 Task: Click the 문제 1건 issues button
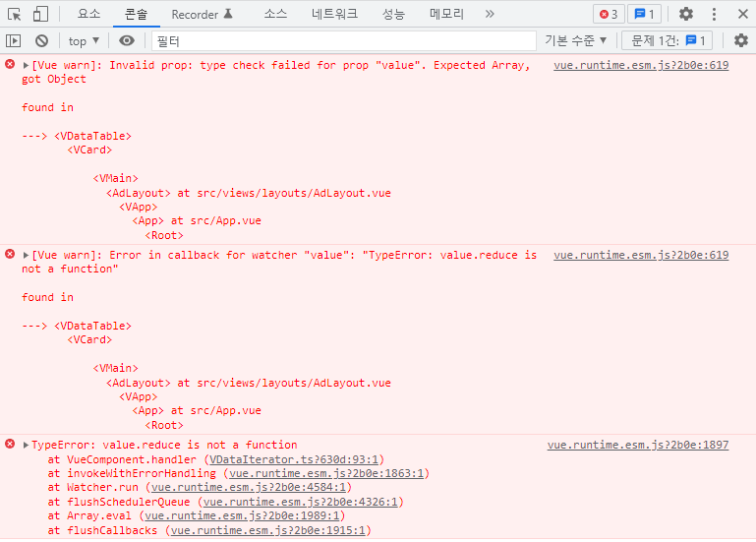pyautogui.click(x=670, y=40)
